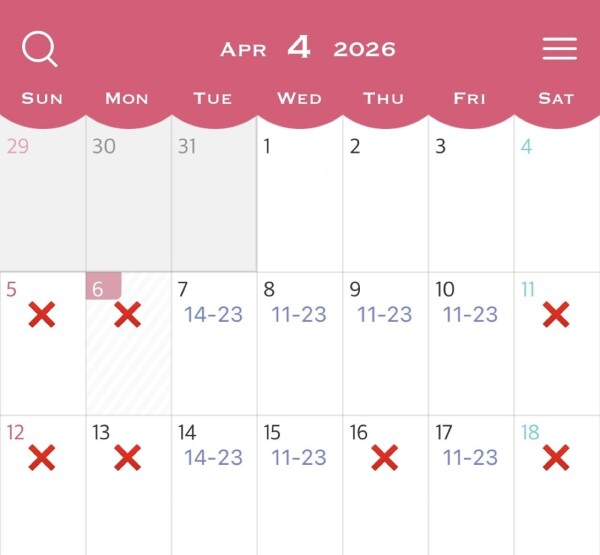Open the Apr 4 2026 month picker
Screen dimensions: 600x555
coord(307,49)
